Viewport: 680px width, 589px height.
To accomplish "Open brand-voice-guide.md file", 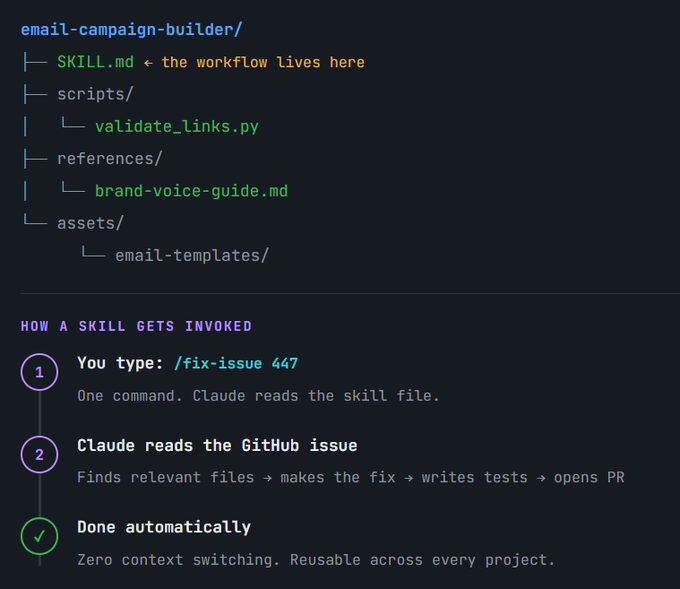I will [191, 191].
